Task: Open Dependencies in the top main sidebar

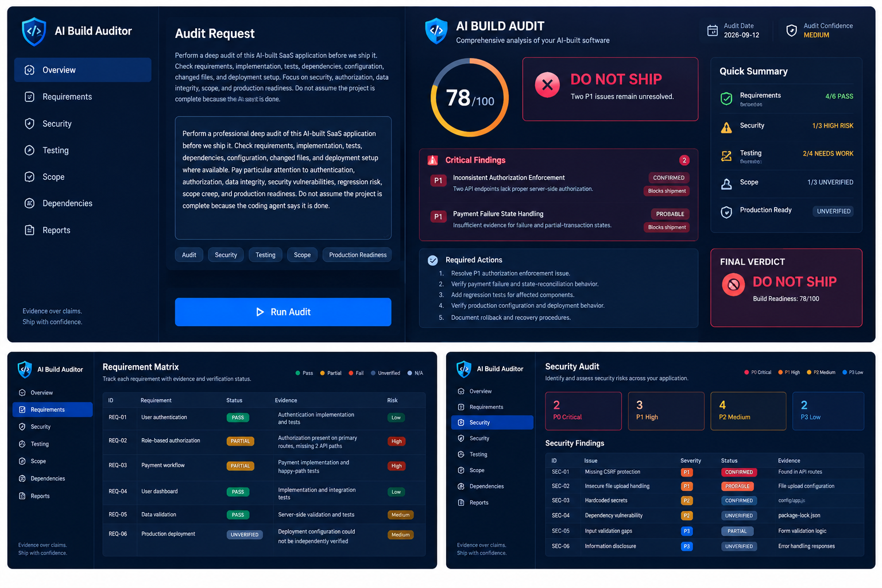Action: pos(83,203)
